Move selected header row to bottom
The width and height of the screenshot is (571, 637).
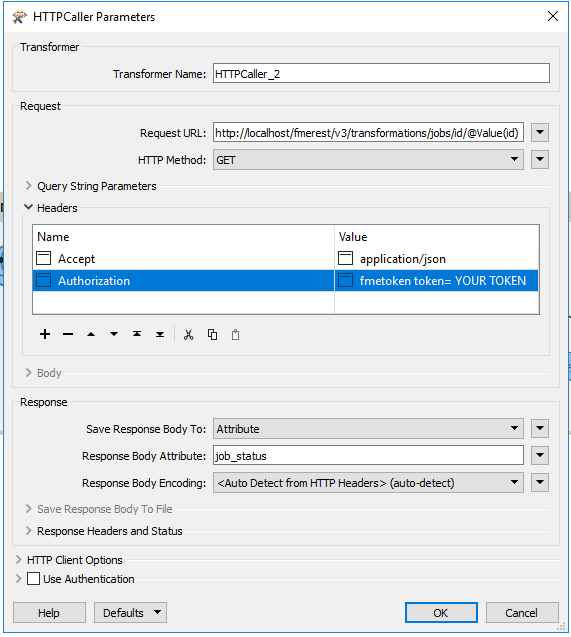click(160, 334)
